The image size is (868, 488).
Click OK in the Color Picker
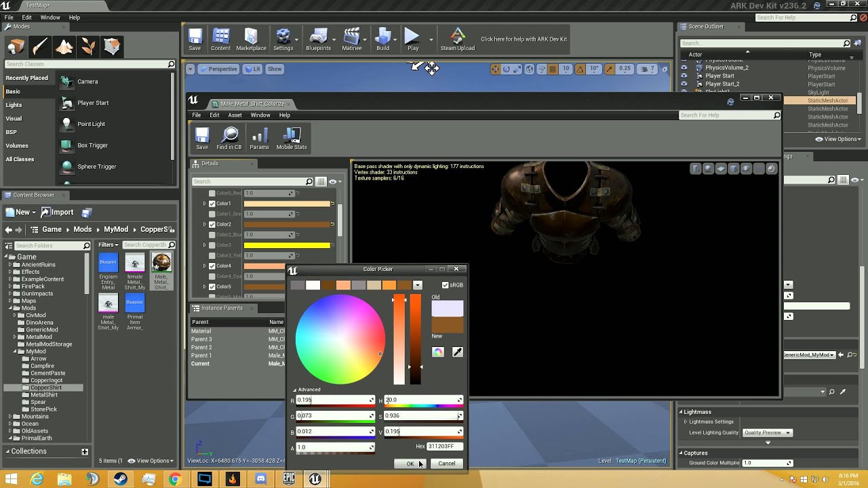pyautogui.click(x=410, y=464)
